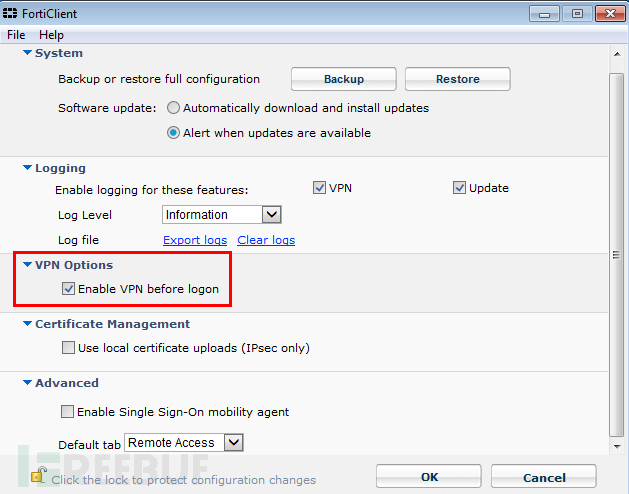
Task: Click the Export logs link
Action: [x=195, y=240]
